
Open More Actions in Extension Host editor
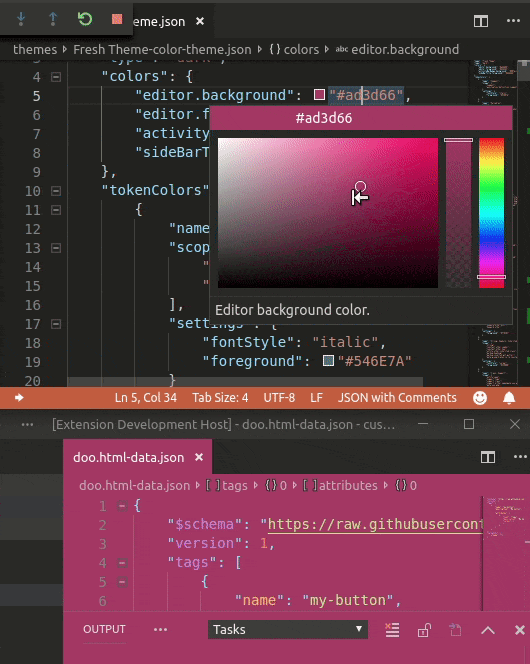coord(520,456)
